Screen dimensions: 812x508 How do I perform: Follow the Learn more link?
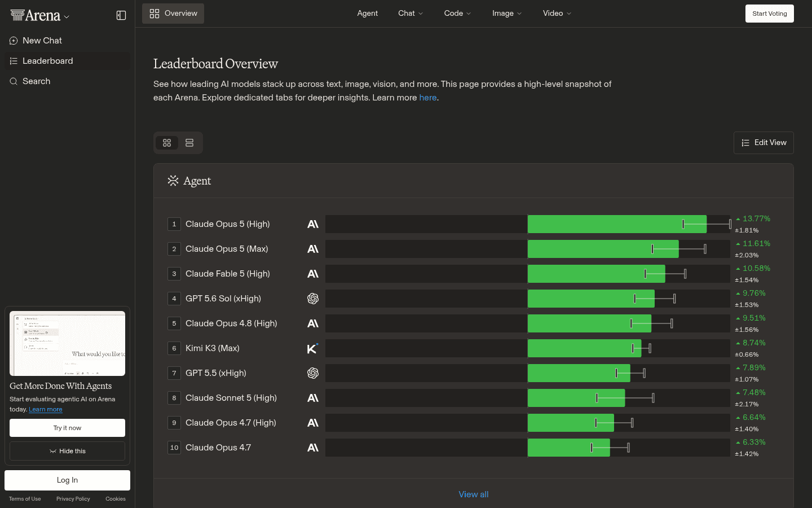(x=46, y=409)
